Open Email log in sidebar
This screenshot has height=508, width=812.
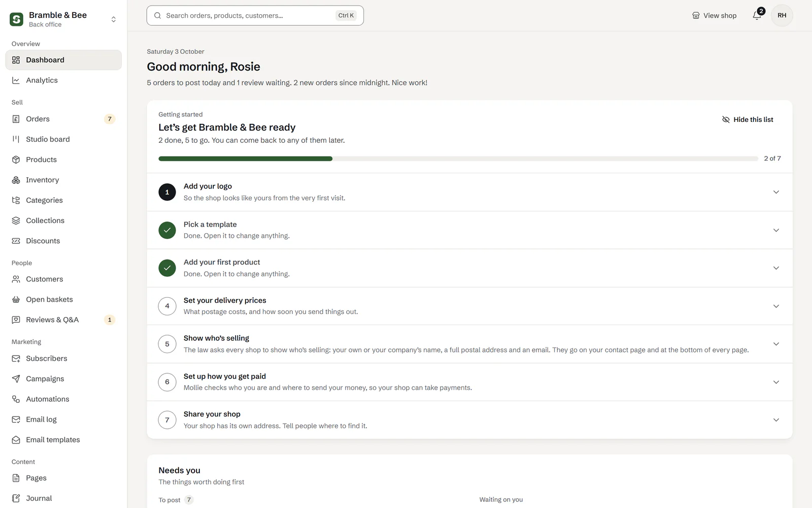pyautogui.click(x=63, y=420)
